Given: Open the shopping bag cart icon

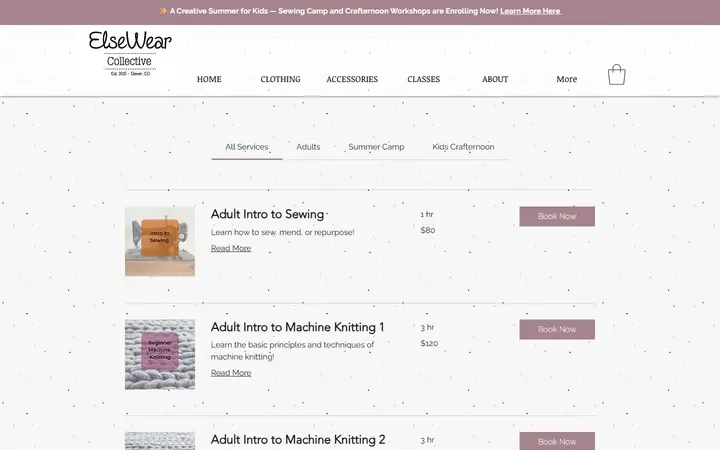Looking at the screenshot, I should click(616, 75).
